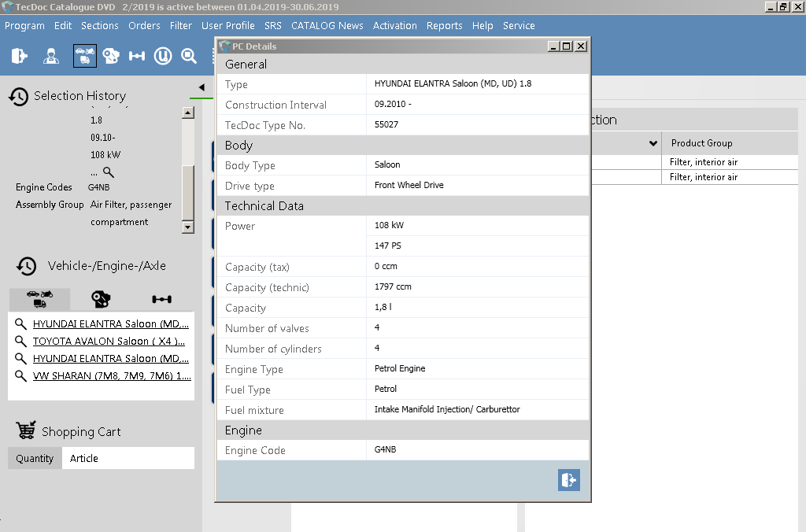Open the User Profile menu
Viewport: 806px width, 532px height.
228,26
